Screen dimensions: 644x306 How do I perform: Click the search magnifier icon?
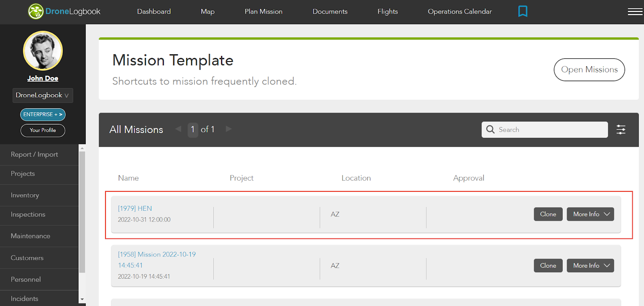tap(490, 129)
